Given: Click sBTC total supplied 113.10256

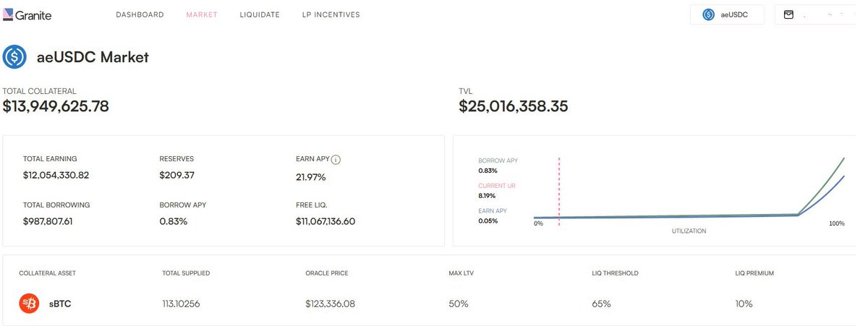Looking at the screenshot, I should (x=181, y=304).
